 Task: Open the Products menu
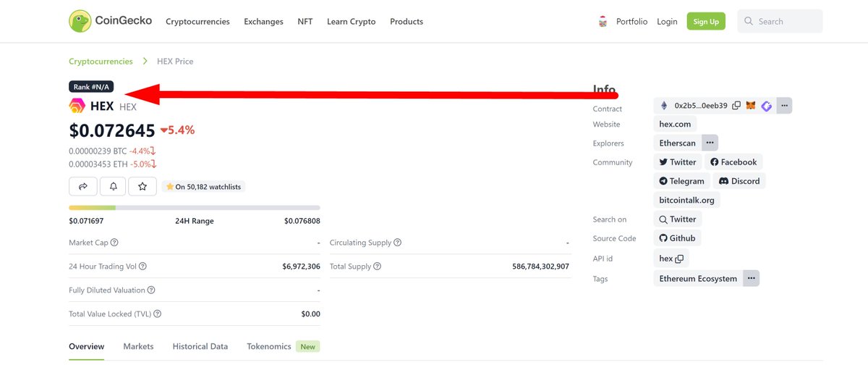pyautogui.click(x=407, y=22)
